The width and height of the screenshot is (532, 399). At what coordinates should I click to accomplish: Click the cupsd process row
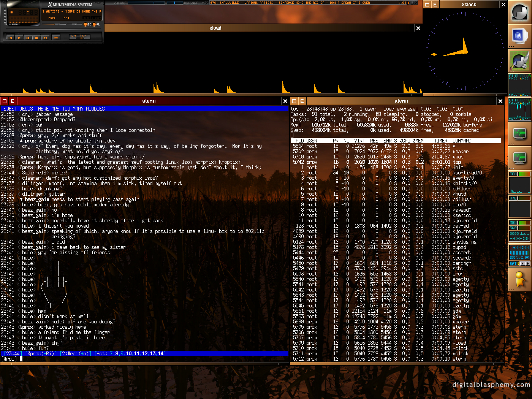point(395,247)
